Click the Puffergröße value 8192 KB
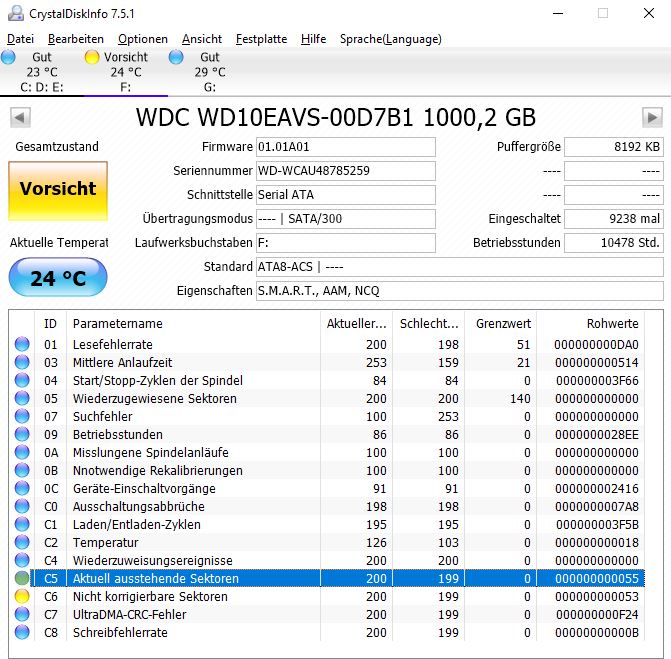Image resolution: width=671 pixels, height=659 pixels. tap(614, 147)
